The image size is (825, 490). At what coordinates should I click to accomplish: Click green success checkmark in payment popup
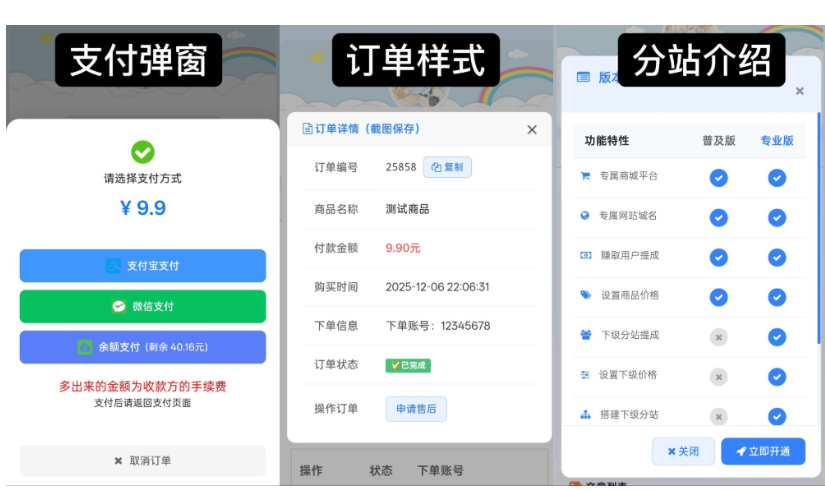pos(143,152)
